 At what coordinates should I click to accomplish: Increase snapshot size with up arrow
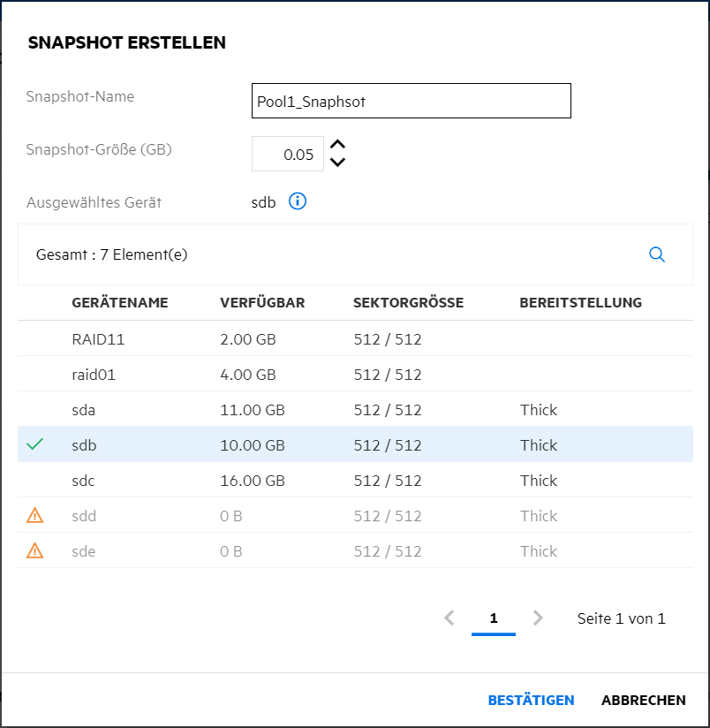tap(337, 145)
